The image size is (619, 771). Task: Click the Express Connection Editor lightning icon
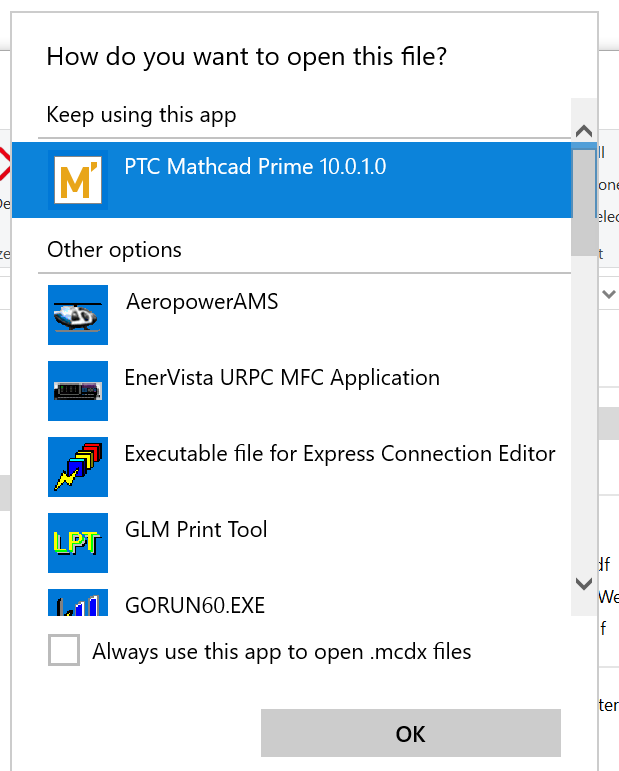click(x=77, y=467)
